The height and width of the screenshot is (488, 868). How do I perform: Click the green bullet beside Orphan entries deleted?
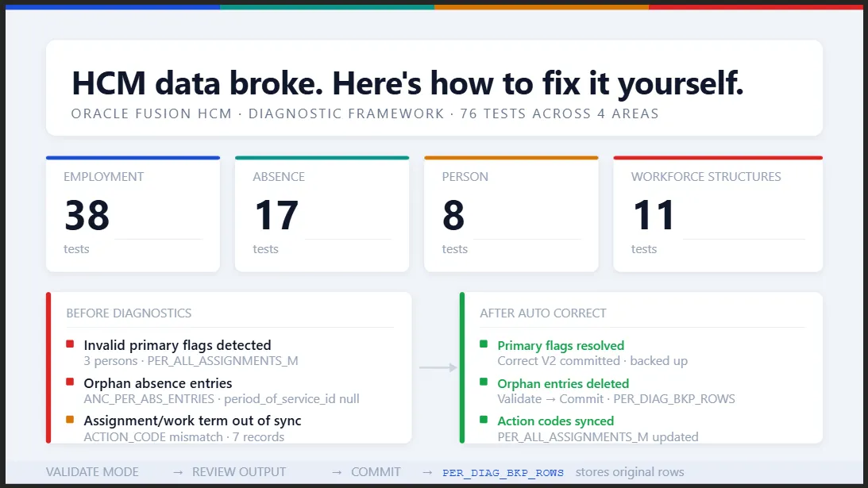pos(484,382)
